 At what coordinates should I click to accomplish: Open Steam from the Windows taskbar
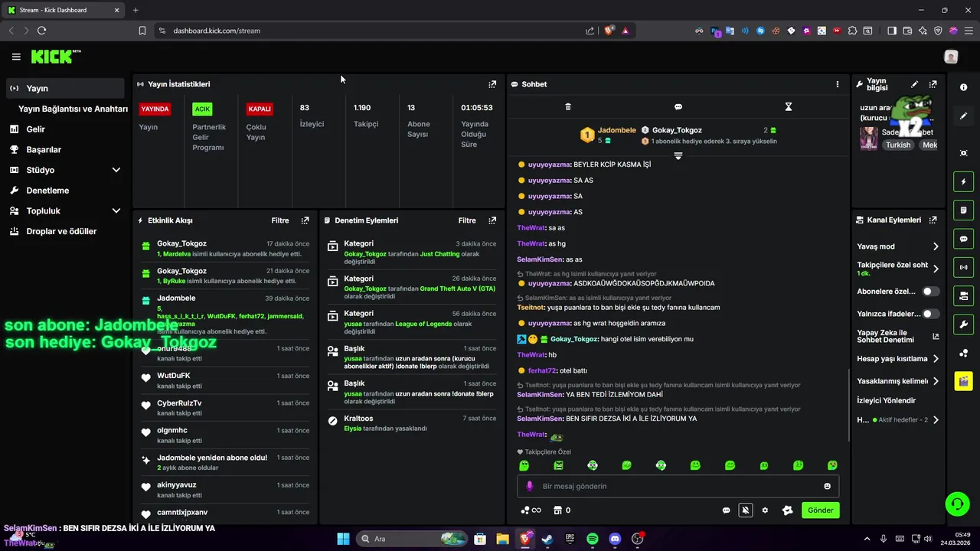[x=547, y=539]
